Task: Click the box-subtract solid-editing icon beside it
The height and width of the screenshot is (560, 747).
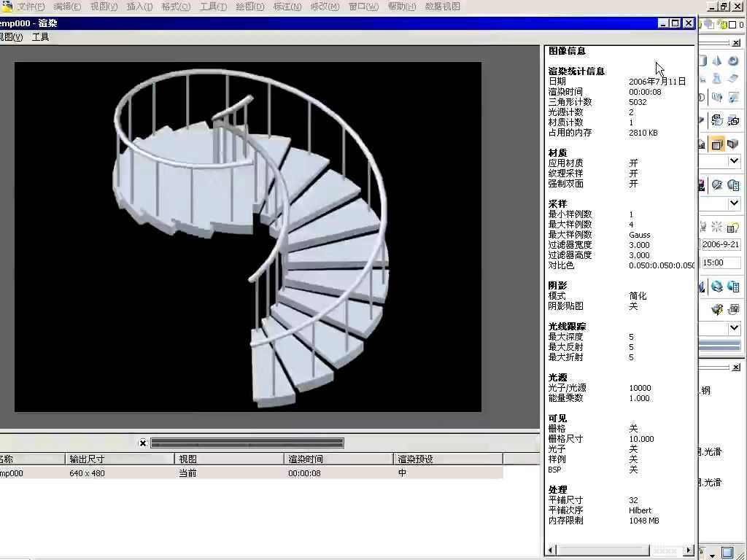Action: coord(733,120)
